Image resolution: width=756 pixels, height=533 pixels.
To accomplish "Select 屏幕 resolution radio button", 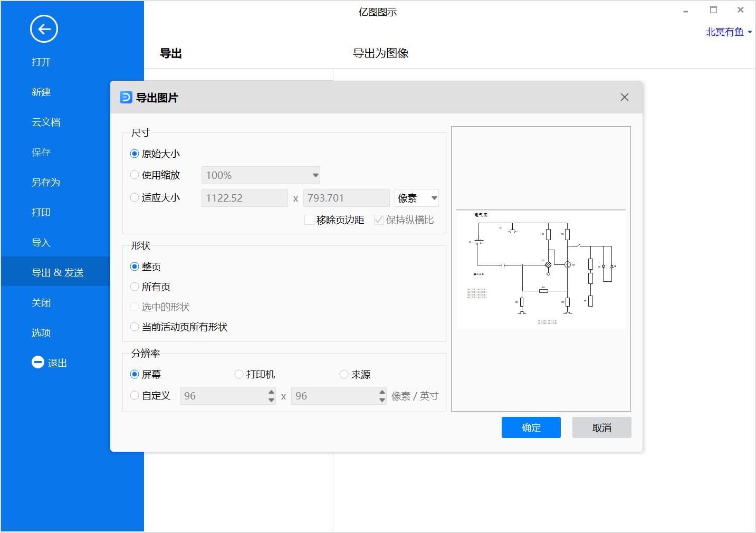I will (x=135, y=374).
